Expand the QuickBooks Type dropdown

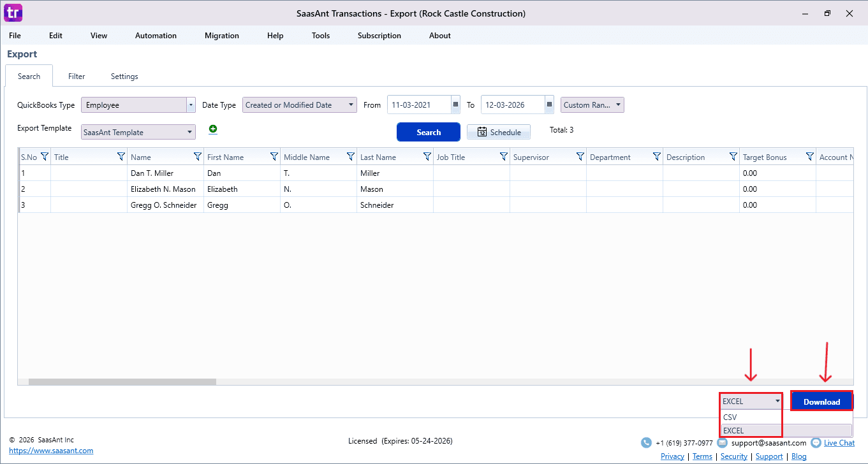tap(191, 105)
